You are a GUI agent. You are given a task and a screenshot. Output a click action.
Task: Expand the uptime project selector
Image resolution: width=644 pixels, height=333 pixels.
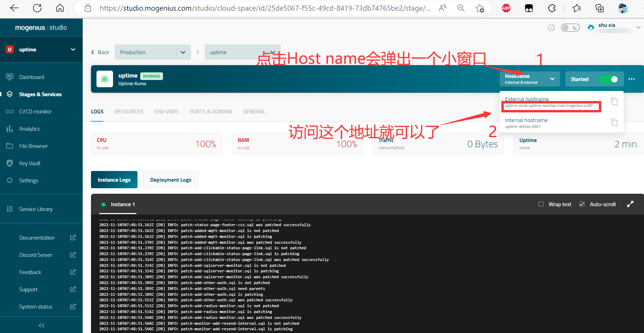(x=73, y=50)
